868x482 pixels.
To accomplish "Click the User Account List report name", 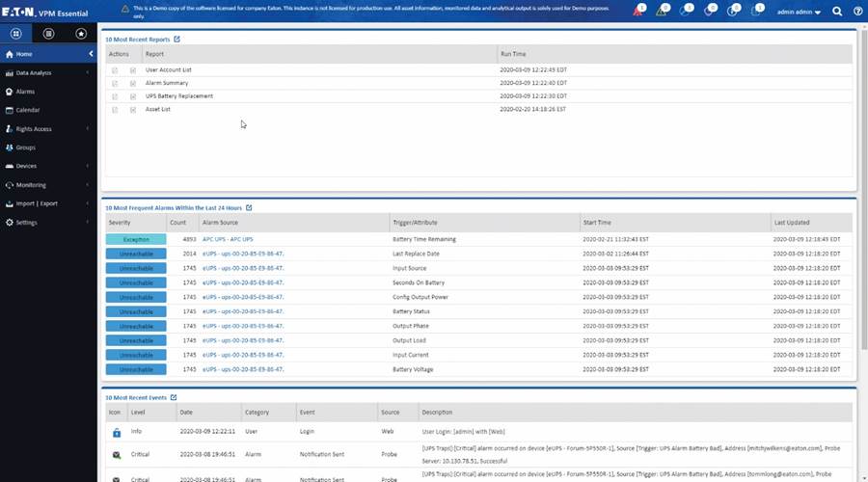I will 168,69.
